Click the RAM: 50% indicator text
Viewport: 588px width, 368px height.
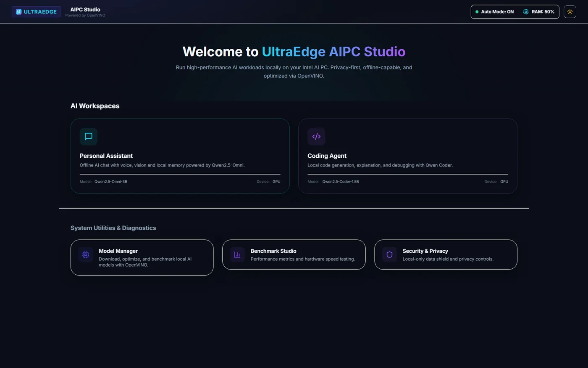pos(543,12)
